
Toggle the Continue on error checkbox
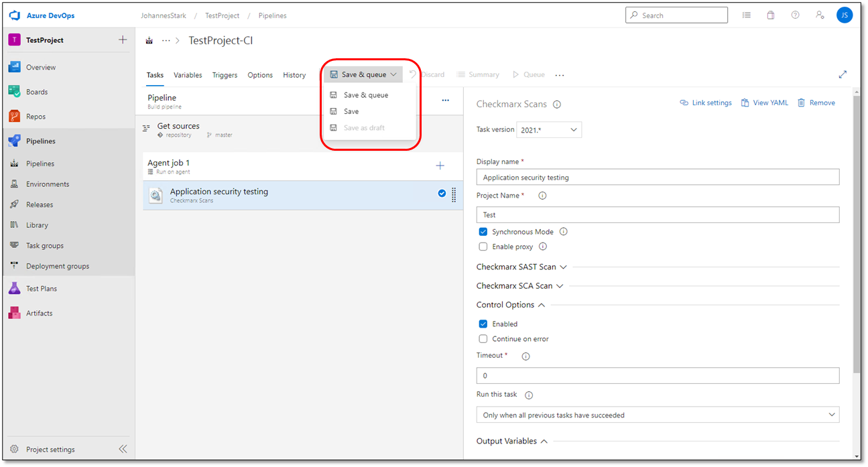point(483,339)
